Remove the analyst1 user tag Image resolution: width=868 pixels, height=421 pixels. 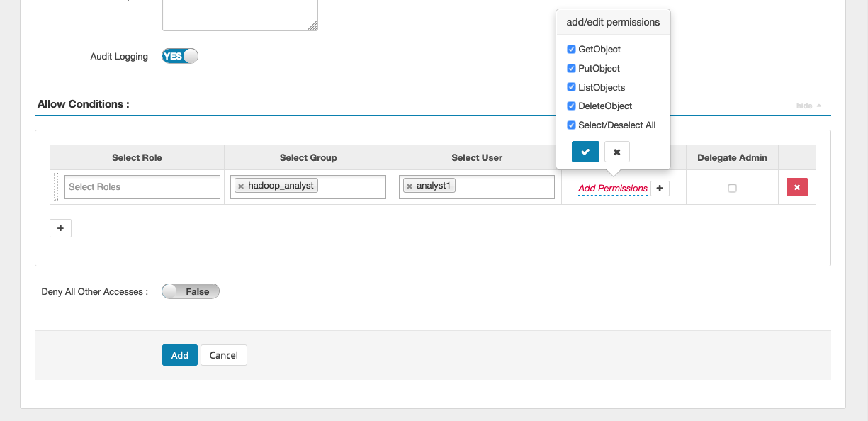(409, 184)
